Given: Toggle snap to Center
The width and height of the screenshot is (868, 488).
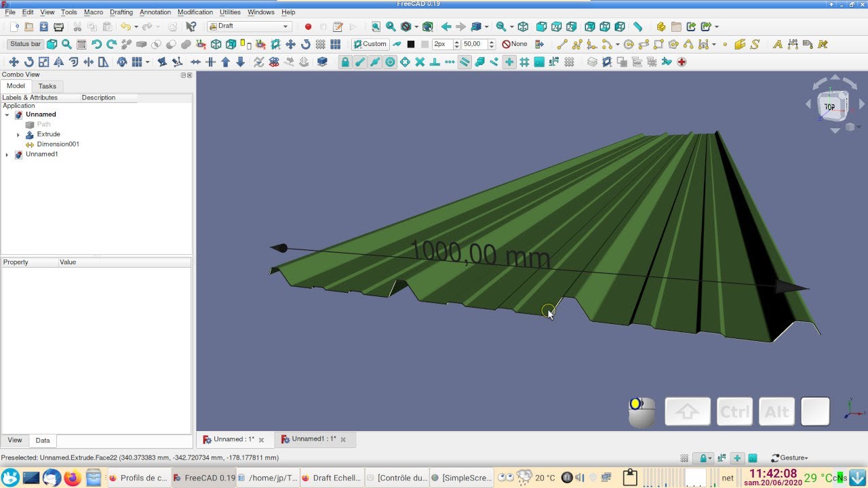Looking at the screenshot, I should click(x=390, y=62).
